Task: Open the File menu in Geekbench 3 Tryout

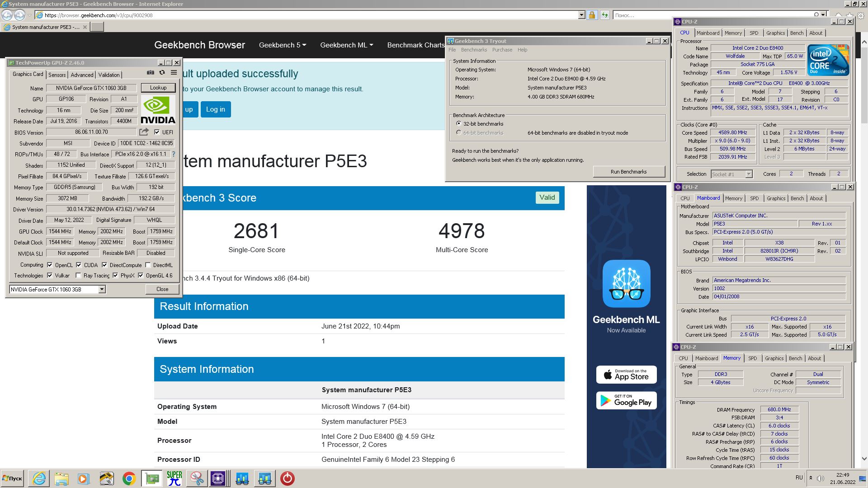Action: coord(452,50)
